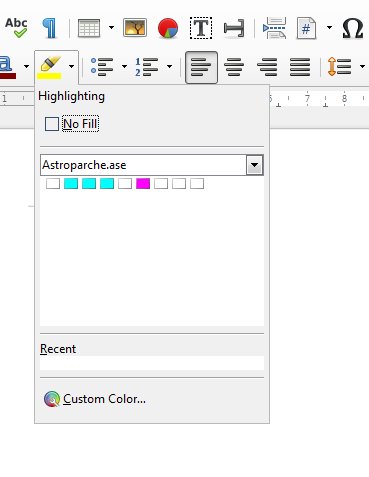Insert a field (# page icon)

[306, 28]
